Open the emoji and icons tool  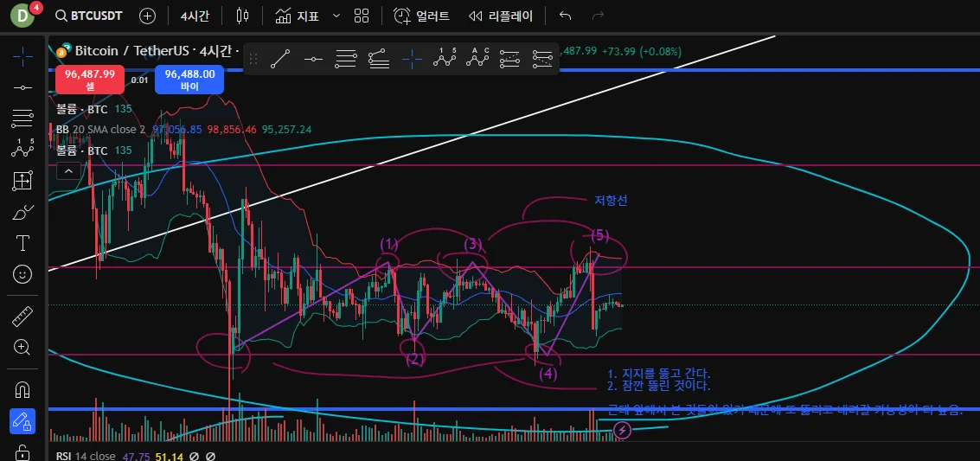point(22,274)
